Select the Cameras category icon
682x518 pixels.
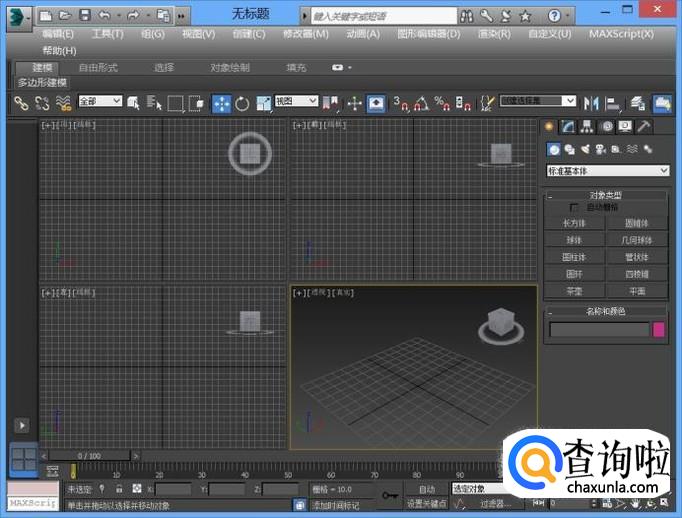(x=601, y=150)
